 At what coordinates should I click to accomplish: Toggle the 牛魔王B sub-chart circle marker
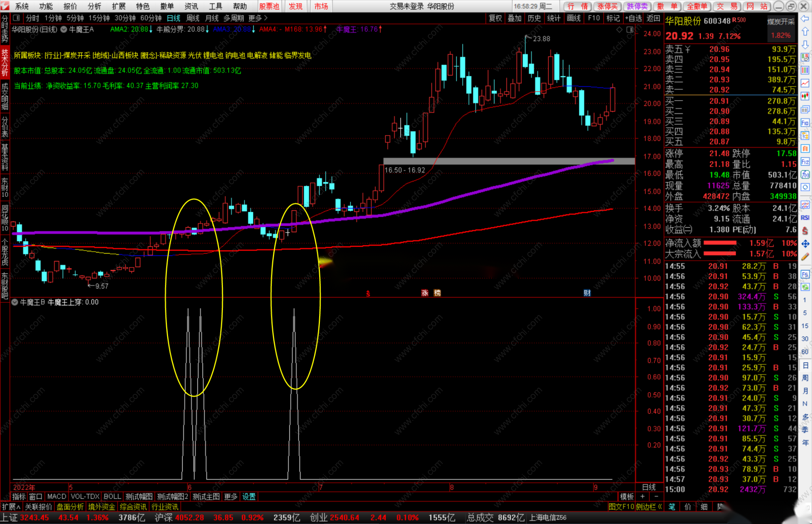[x=15, y=302]
